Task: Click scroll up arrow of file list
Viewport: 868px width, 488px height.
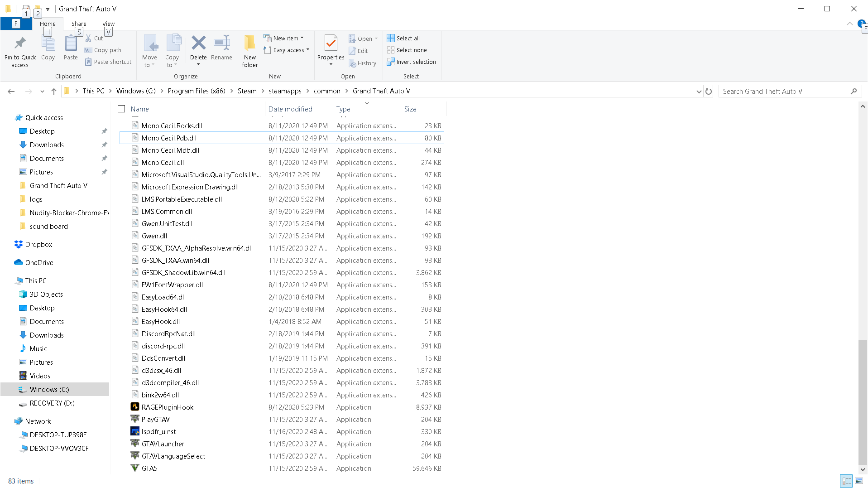Action: 863,106
